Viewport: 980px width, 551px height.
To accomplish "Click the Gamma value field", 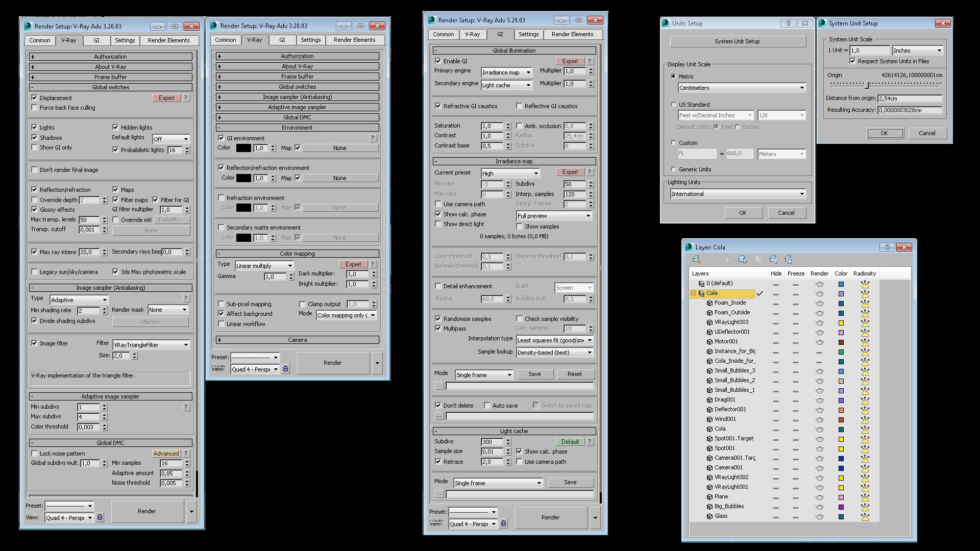I will click(x=276, y=277).
